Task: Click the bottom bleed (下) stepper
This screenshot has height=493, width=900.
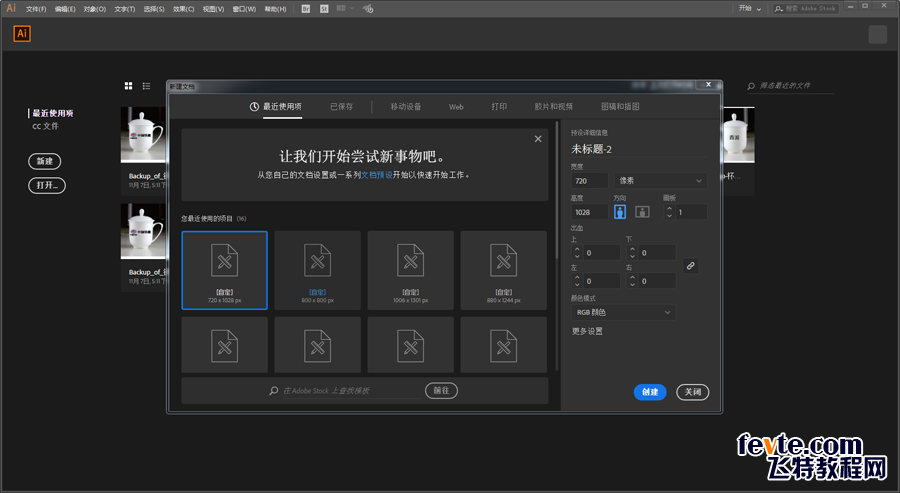Action: 632,253
